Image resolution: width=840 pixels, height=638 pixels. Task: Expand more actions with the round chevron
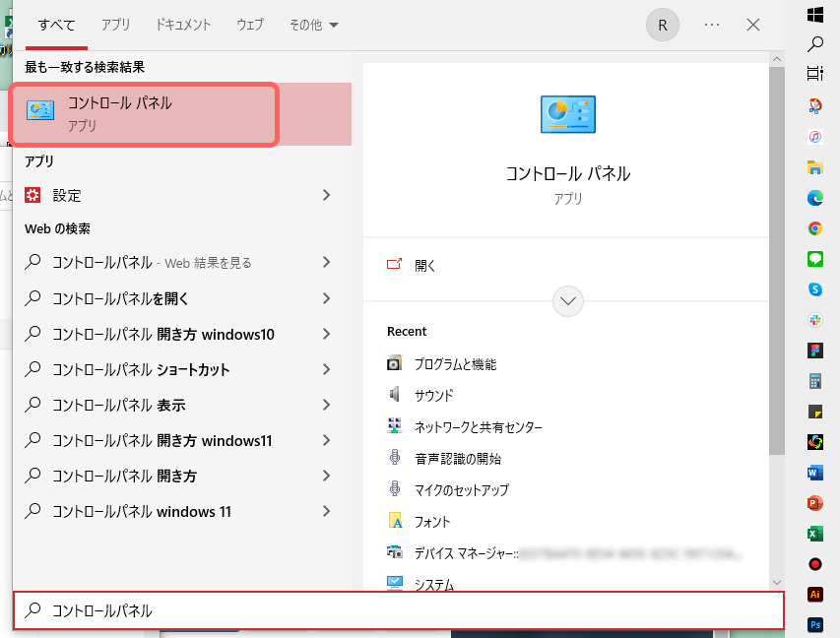tap(568, 301)
